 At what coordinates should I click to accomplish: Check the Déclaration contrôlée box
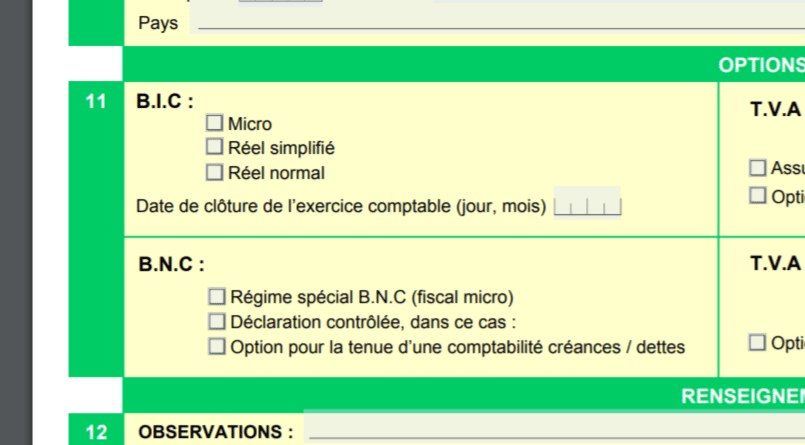pyautogui.click(x=216, y=322)
